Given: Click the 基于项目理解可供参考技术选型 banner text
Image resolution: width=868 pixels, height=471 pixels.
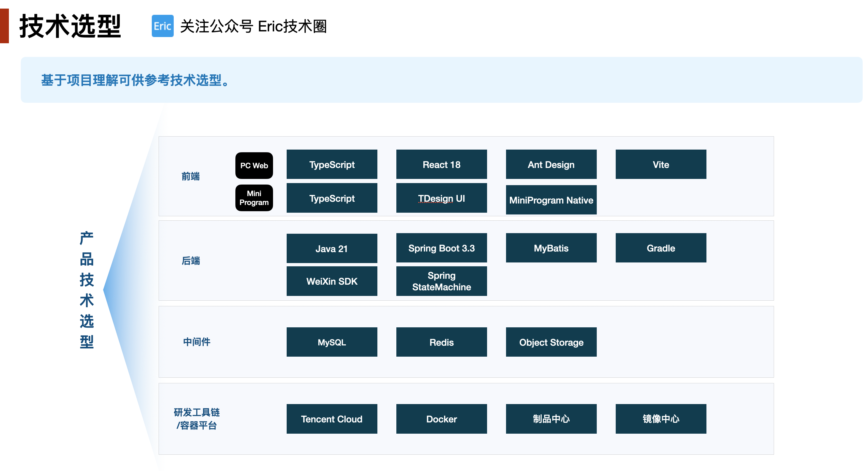Looking at the screenshot, I should [x=135, y=80].
